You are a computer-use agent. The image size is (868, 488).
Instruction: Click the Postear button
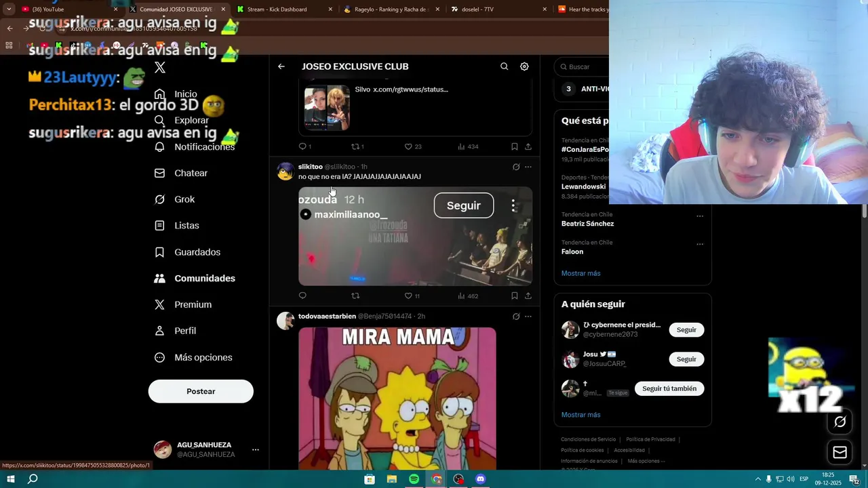[x=201, y=391]
